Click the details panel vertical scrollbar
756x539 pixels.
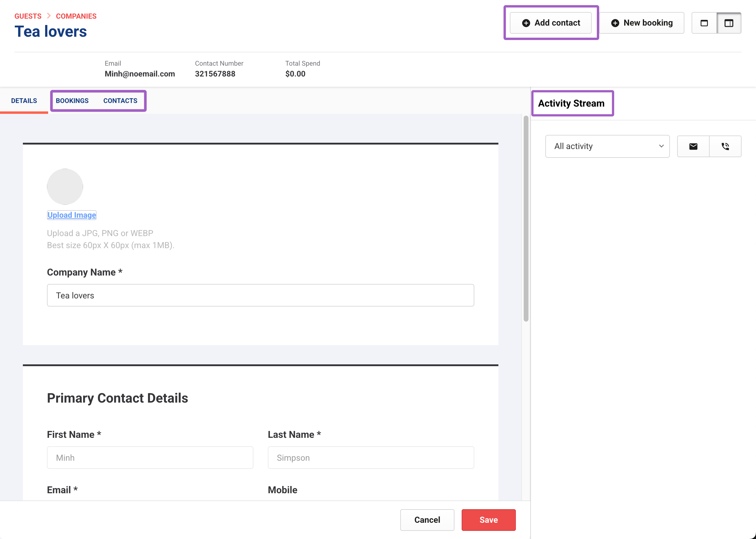526,219
